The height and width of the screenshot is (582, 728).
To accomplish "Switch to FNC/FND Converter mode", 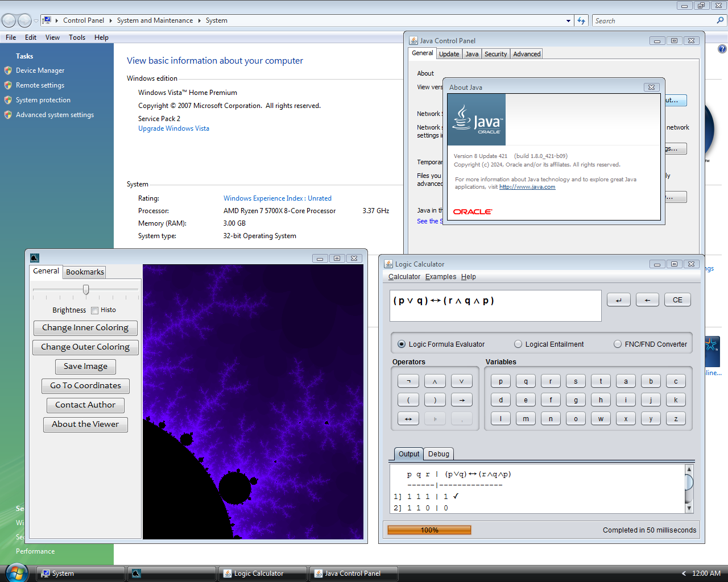I will point(617,343).
